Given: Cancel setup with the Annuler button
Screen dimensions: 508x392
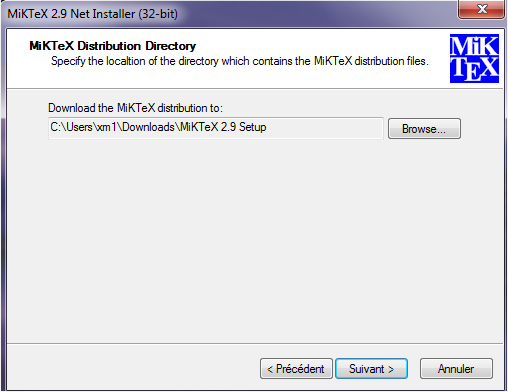Looking at the screenshot, I should click(456, 369).
